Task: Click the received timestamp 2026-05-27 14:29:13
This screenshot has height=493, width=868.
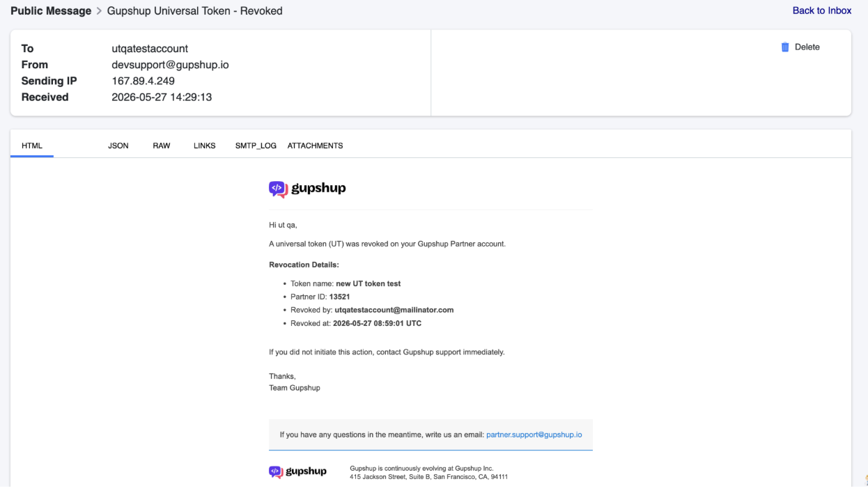Action: 162,97
